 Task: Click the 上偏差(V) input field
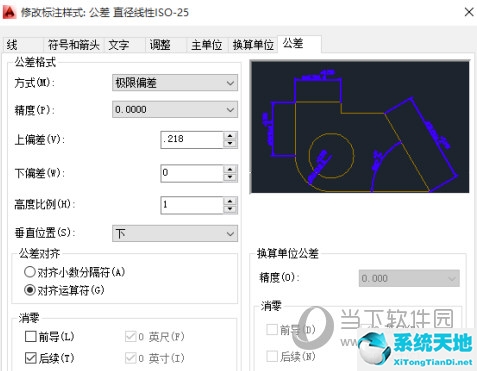tap(192, 139)
